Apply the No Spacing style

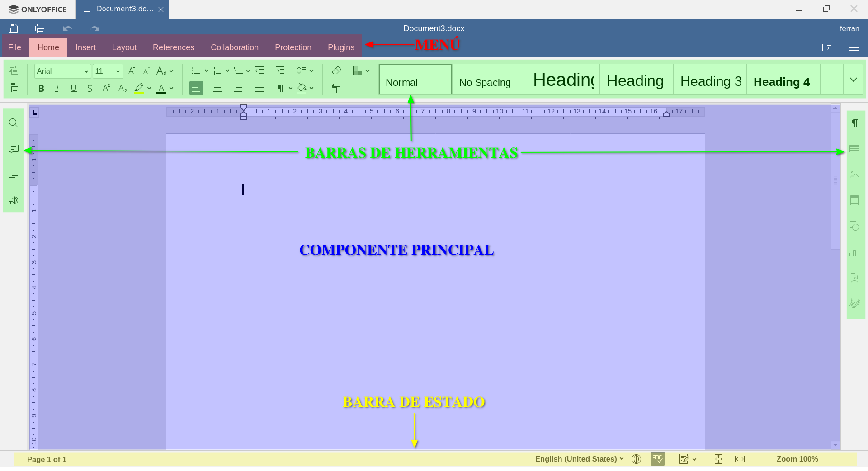(489, 80)
